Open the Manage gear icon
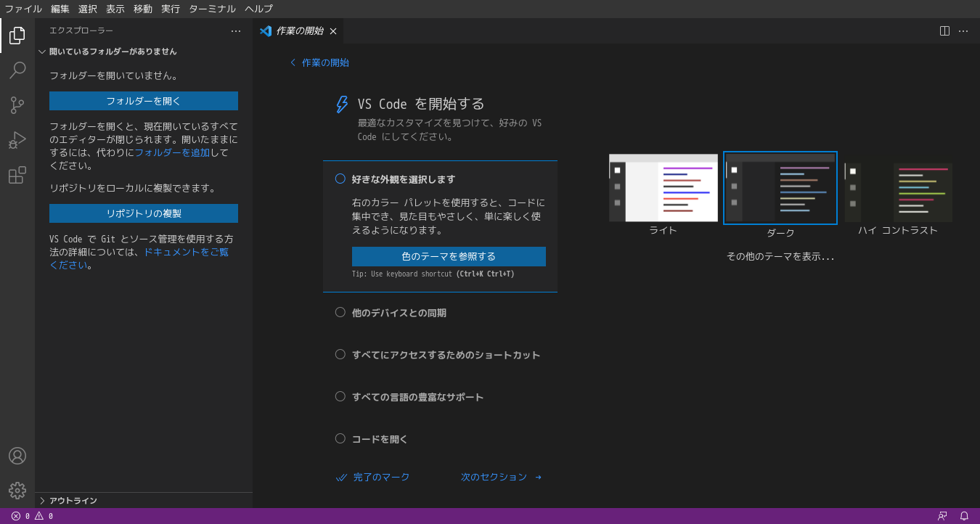Viewport: 980px width, 524px height. coord(17,491)
